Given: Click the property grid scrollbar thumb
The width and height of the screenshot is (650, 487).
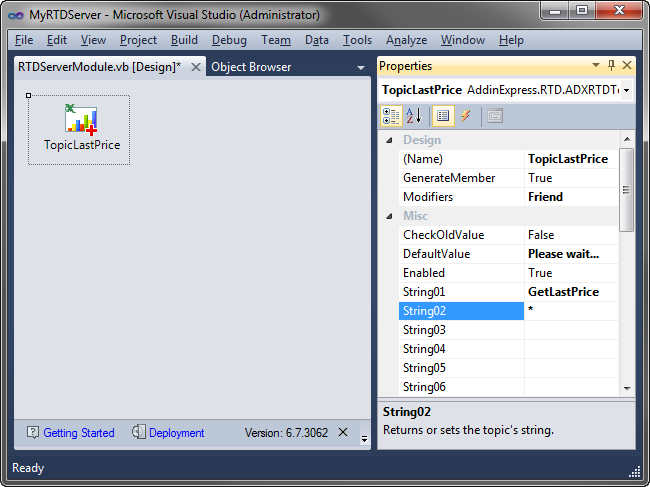Looking at the screenshot, I should 626,190.
